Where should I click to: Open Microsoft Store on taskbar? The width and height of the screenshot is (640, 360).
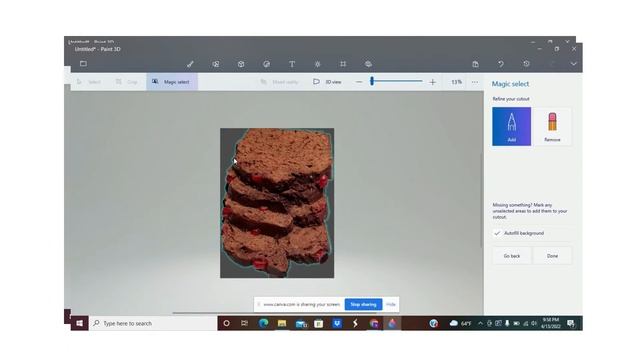point(319,323)
